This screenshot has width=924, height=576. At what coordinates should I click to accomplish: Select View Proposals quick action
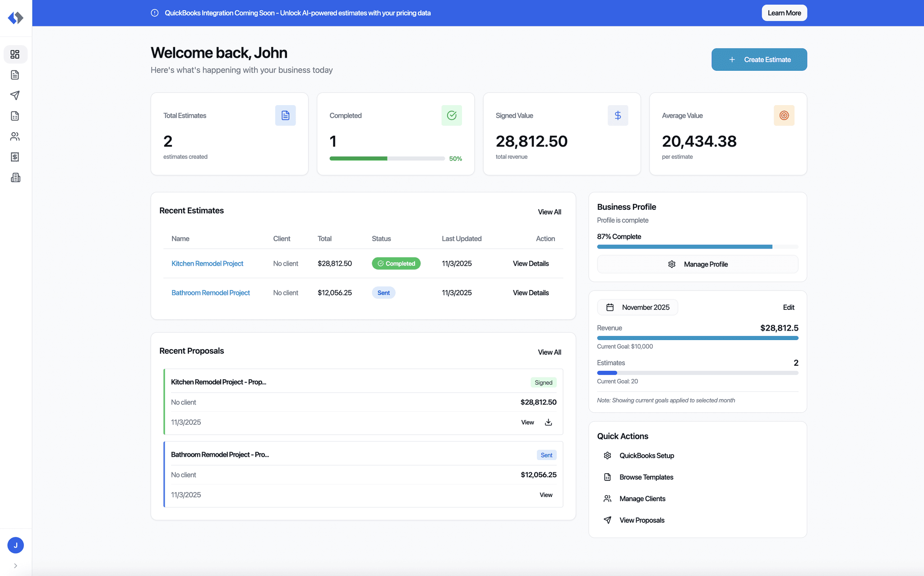(x=642, y=520)
